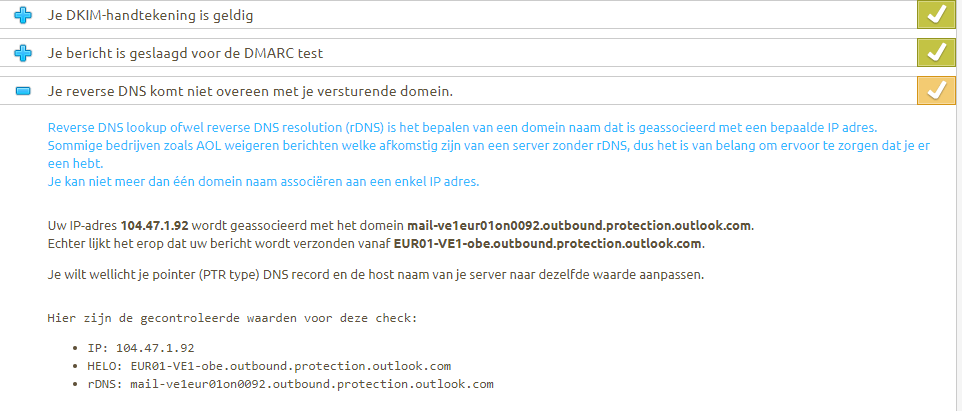The width and height of the screenshot is (962, 411).
Task: Click the green checkmark on DMARC row
Action: [x=936, y=52]
